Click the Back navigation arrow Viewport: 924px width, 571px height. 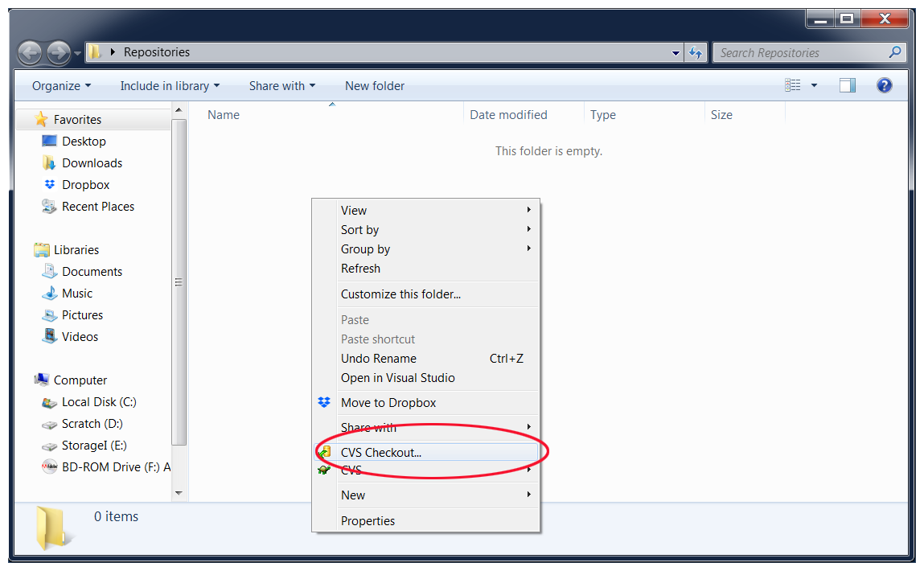pos(31,53)
